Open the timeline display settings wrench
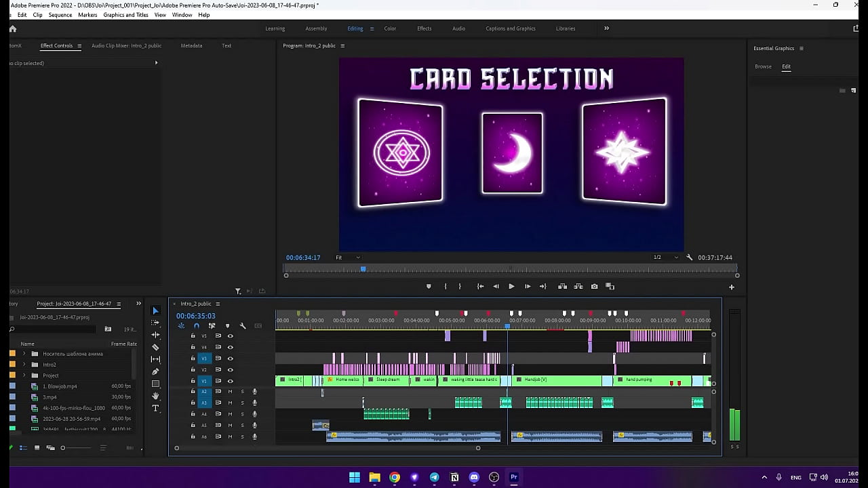The width and height of the screenshot is (868, 488). click(x=243, y=326)
